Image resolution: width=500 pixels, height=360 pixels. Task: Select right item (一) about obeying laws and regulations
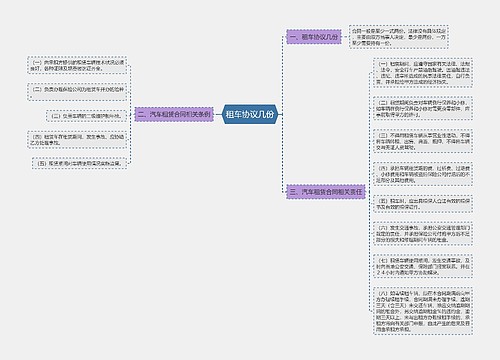[423, 73]
